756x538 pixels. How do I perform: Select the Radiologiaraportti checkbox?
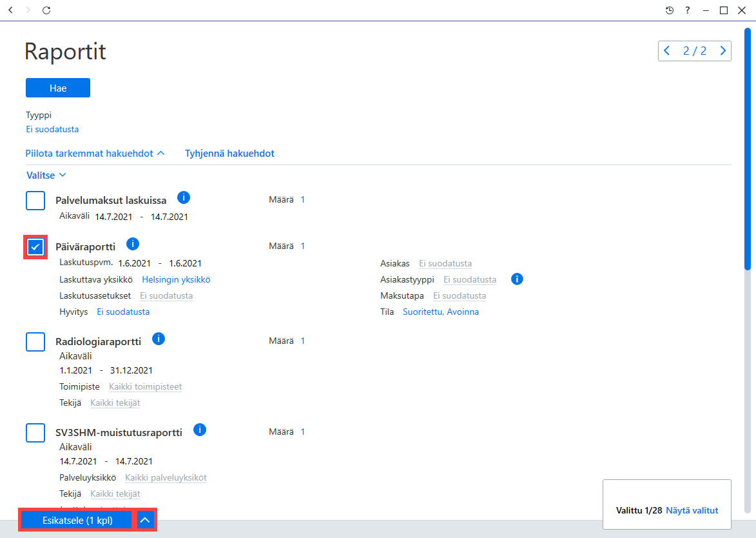[35, 342]
